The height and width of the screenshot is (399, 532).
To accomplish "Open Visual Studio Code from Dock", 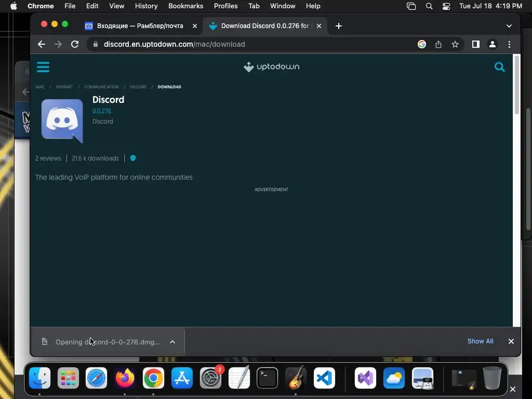I will coord(324,378).
